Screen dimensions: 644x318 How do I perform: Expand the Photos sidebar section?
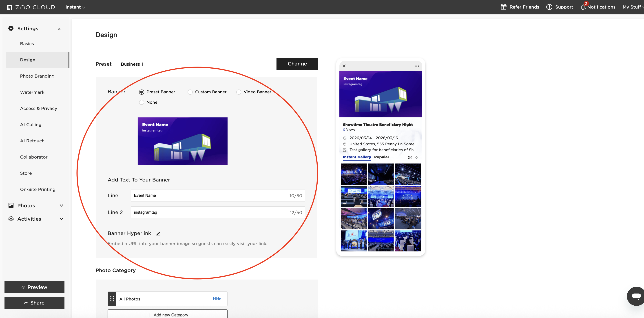pyautogui.click(x=61, y=206)
